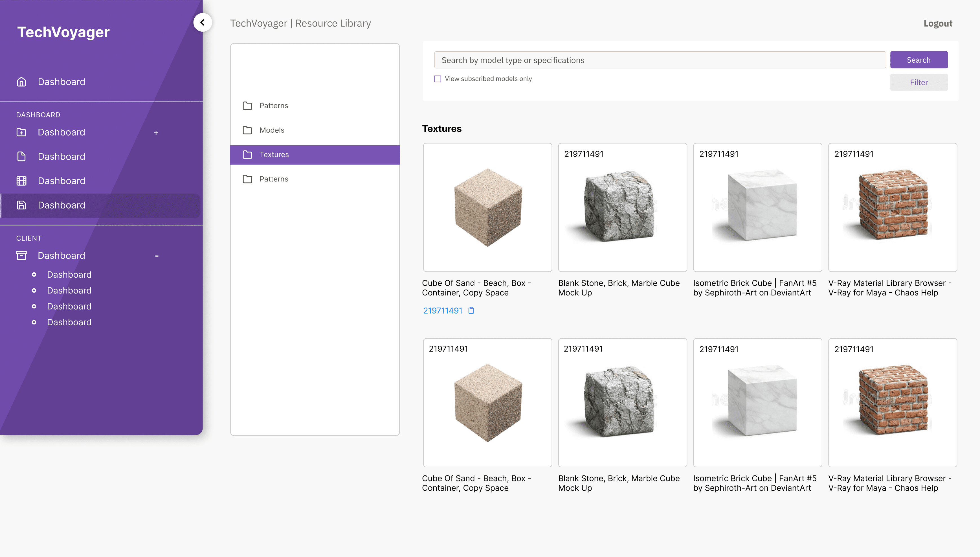Open the first Patterns folder
The height and width of the screenshot is (557, 980).
tap(273, 106)
